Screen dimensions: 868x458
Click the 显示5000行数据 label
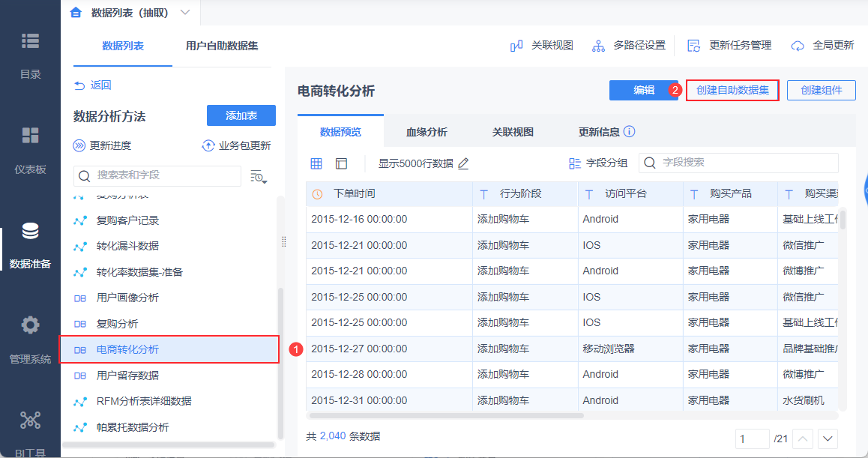[415, 163]
